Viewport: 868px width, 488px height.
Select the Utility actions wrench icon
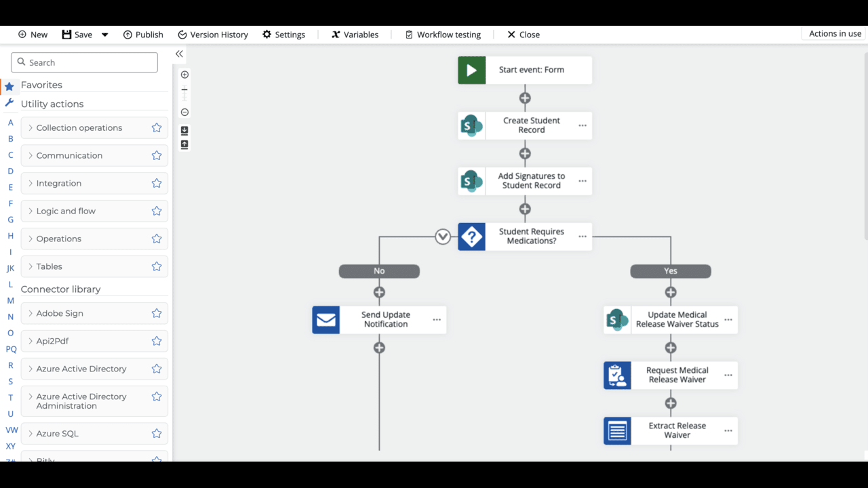(x=9, y=103)
